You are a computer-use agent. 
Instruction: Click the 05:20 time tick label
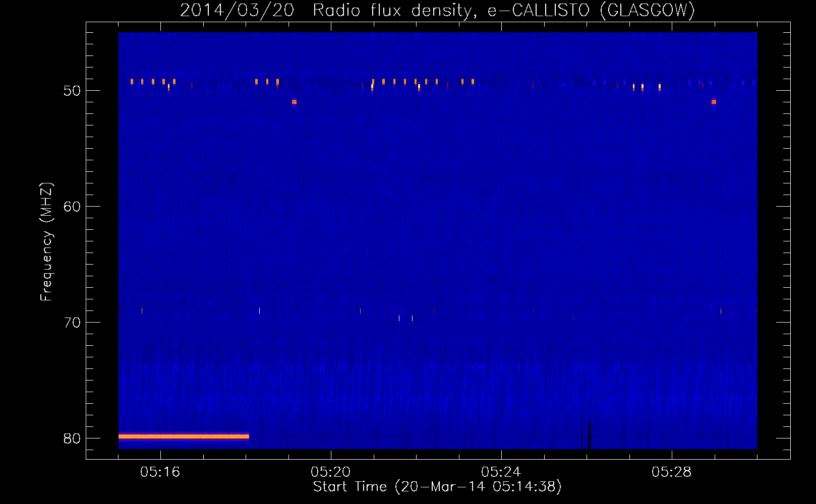tap(331, 472)
